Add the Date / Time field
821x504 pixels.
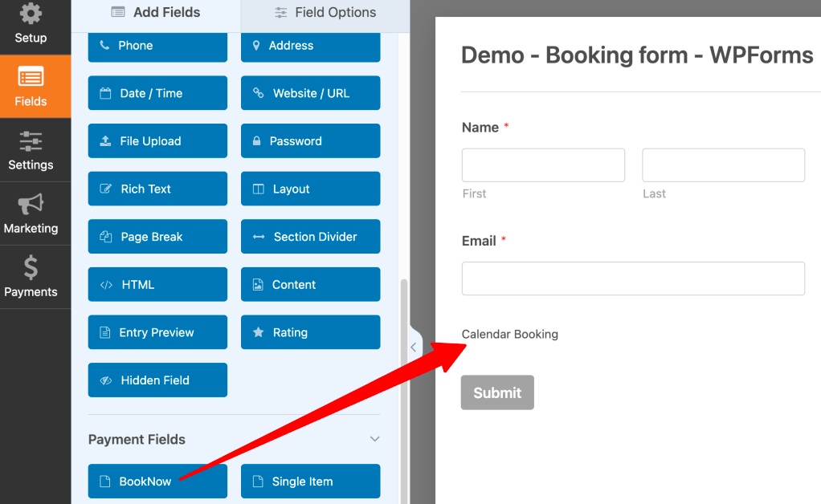click(157, 93)
